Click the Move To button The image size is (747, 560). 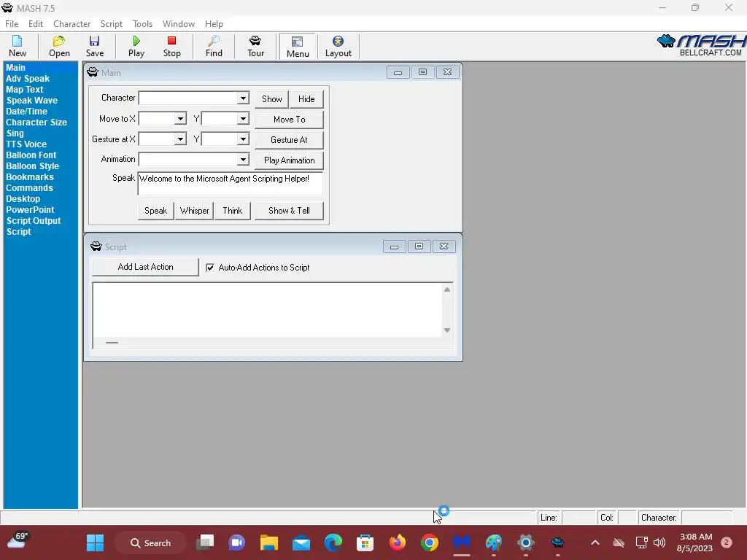[289, 120]
